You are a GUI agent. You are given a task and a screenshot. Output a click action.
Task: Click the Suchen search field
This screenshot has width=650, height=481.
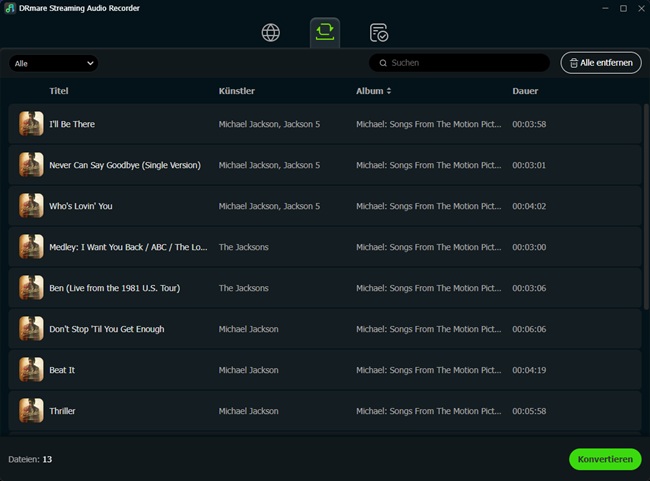click(x=459, y=63)
